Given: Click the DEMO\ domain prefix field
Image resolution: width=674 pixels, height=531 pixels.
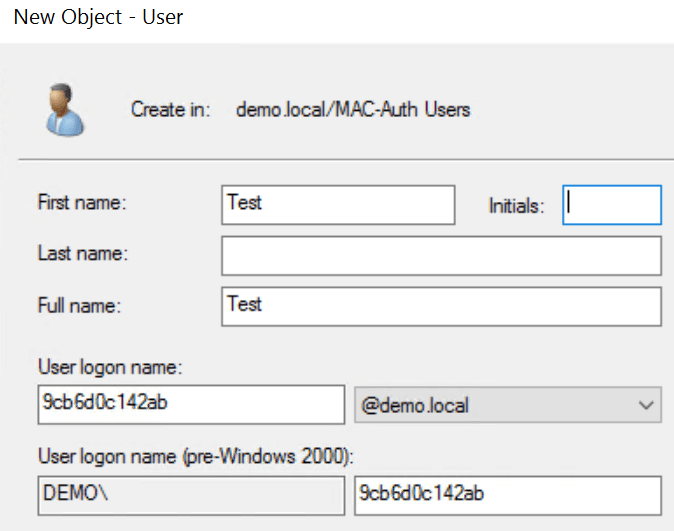Looking at the screenshot, I should point(191,495).
